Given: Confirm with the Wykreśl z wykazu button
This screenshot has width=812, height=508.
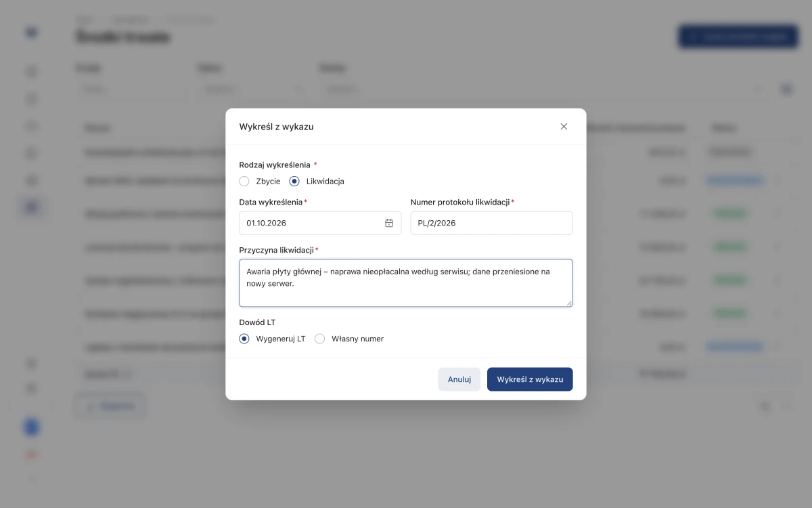Looking at the screenshot, I should pos(530,379).
